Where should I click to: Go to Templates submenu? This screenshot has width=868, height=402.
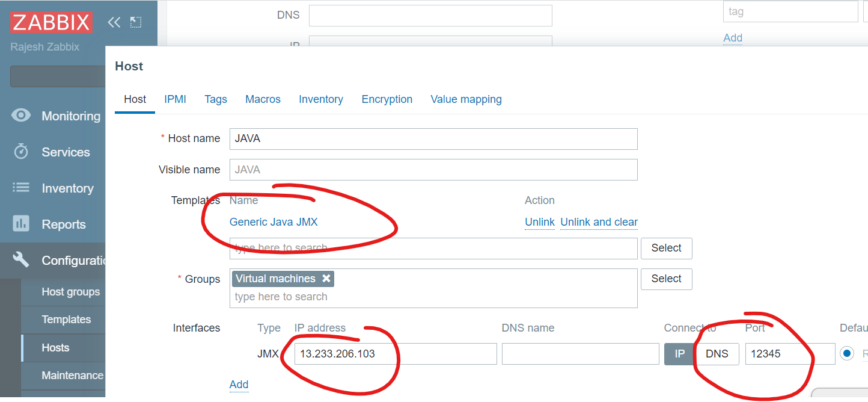coord(66,320)
